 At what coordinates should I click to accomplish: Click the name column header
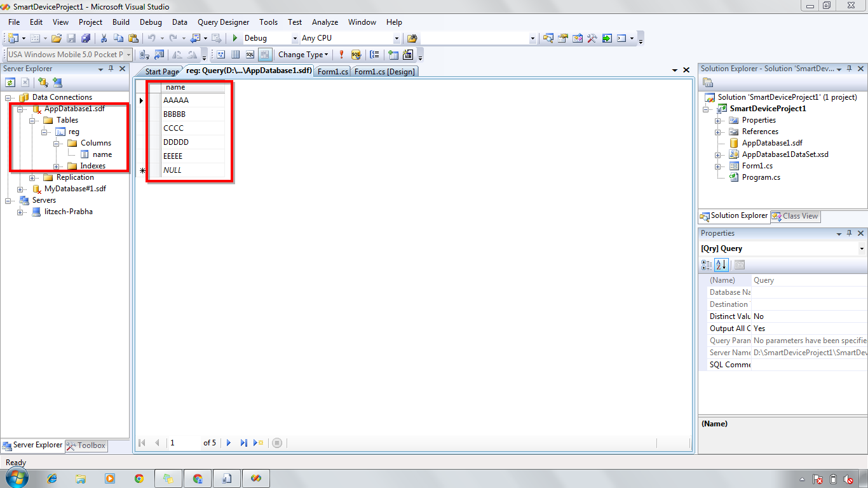(x=193, y=87)
